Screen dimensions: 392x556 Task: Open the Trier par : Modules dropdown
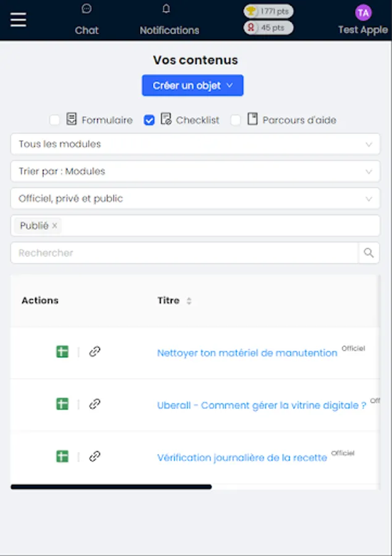pyautogui.click(x=195, y=171)
